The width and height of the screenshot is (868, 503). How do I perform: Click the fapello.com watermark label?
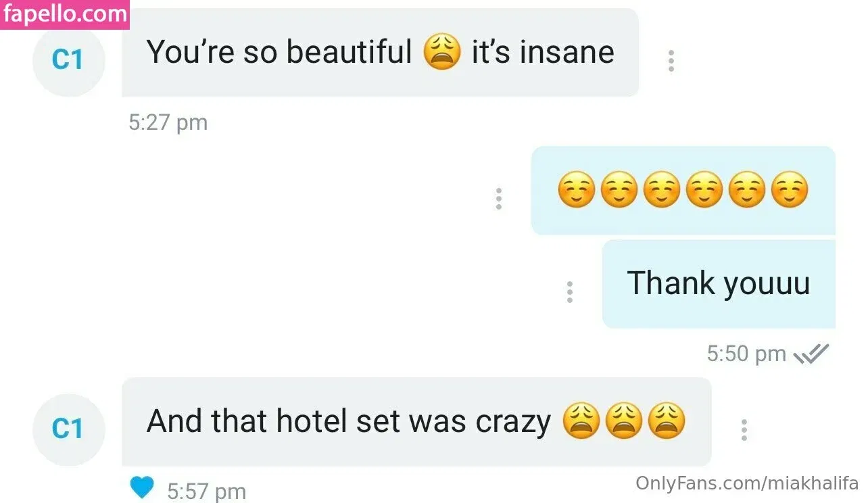[x=64, y=14]
